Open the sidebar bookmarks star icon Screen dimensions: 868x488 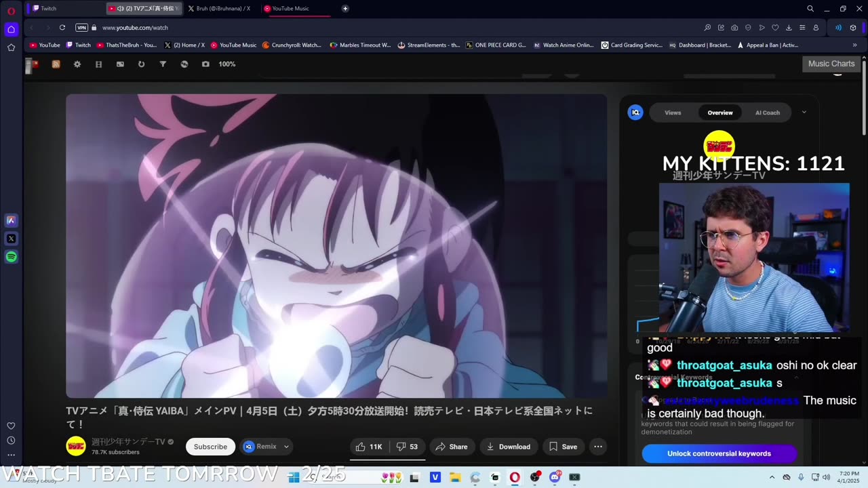pos(11,47)
